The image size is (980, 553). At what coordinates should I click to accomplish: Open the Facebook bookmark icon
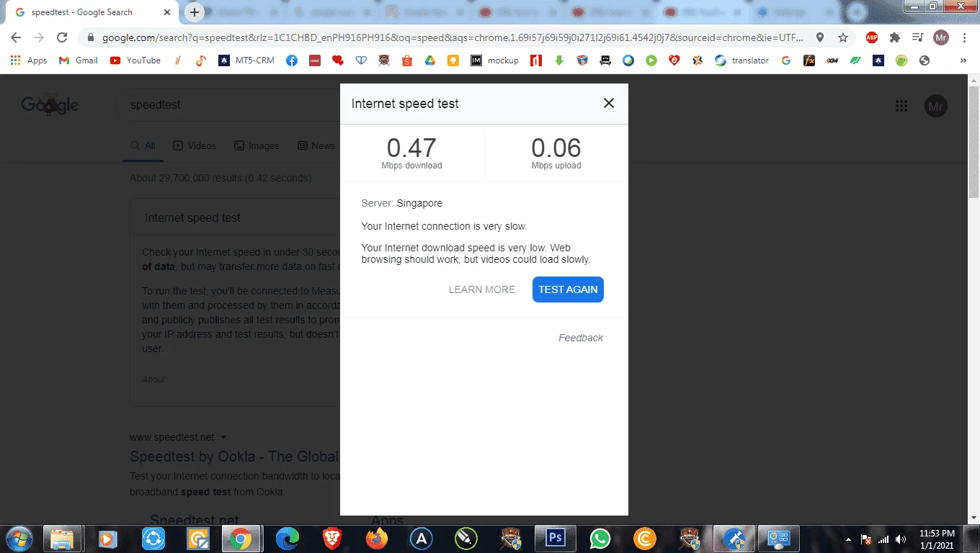pos(292,60)
